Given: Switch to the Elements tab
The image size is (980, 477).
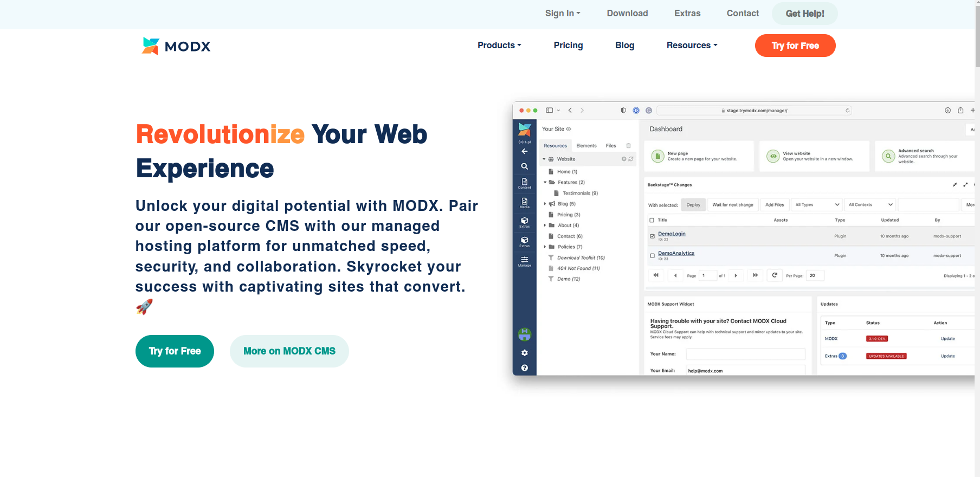Looking at the screenshot, I should [x=586, y=146].
